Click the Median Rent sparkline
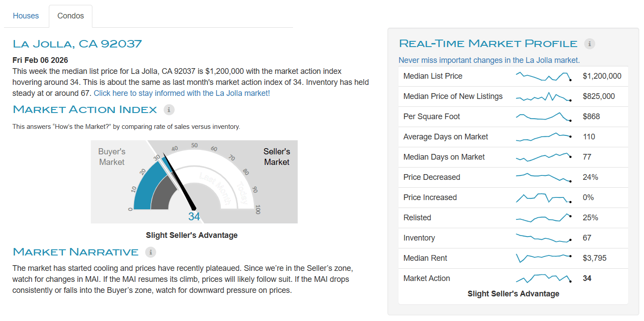644x321 pixels. pyautogui.click(x=543, y=258)
